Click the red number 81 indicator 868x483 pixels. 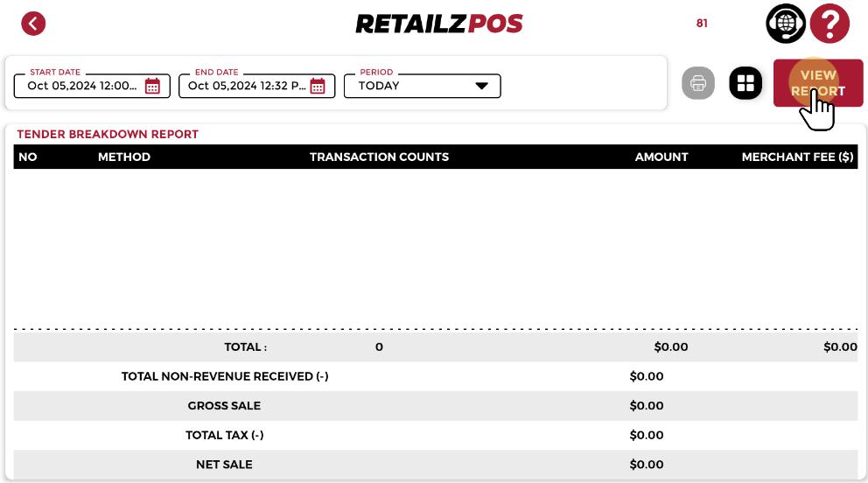(702, 24)
